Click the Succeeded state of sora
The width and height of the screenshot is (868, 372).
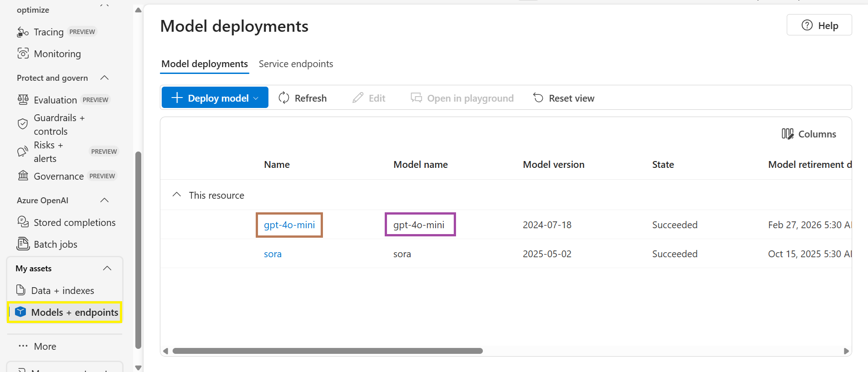(x=675, y=254)
